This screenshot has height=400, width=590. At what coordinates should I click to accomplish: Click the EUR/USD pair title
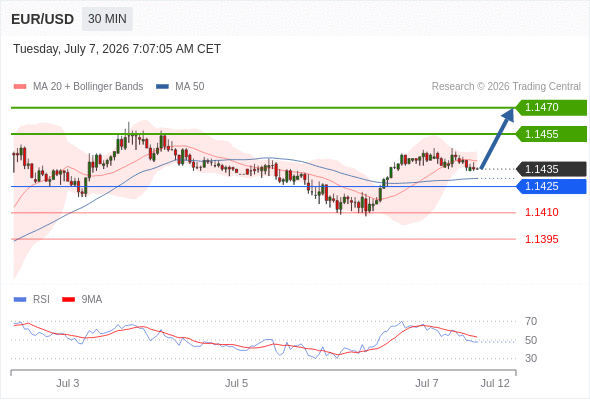(x=43, y=19)
